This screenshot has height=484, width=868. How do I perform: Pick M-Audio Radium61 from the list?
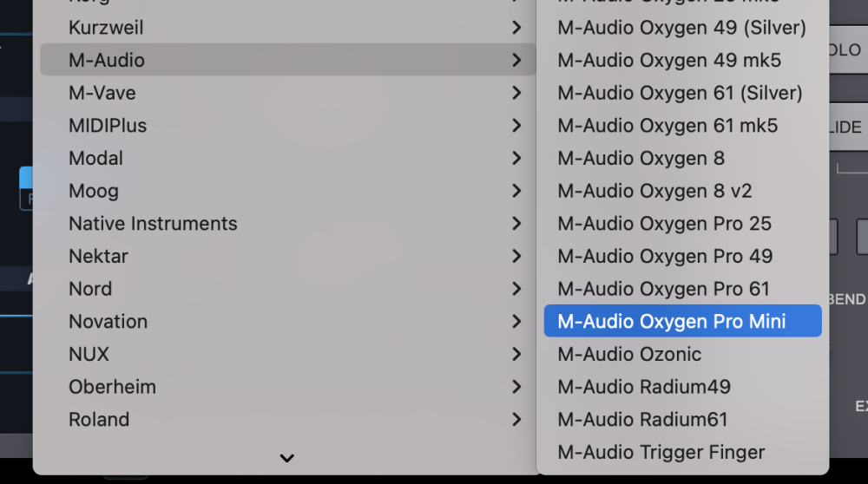tap(642, 420)
